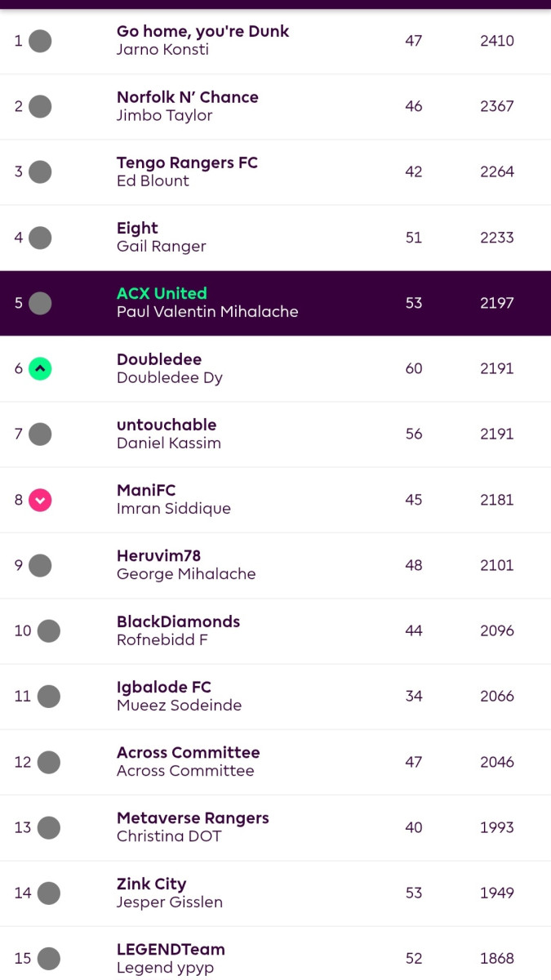Click the grey status dot beside ACX United

(x=40, y=303)
